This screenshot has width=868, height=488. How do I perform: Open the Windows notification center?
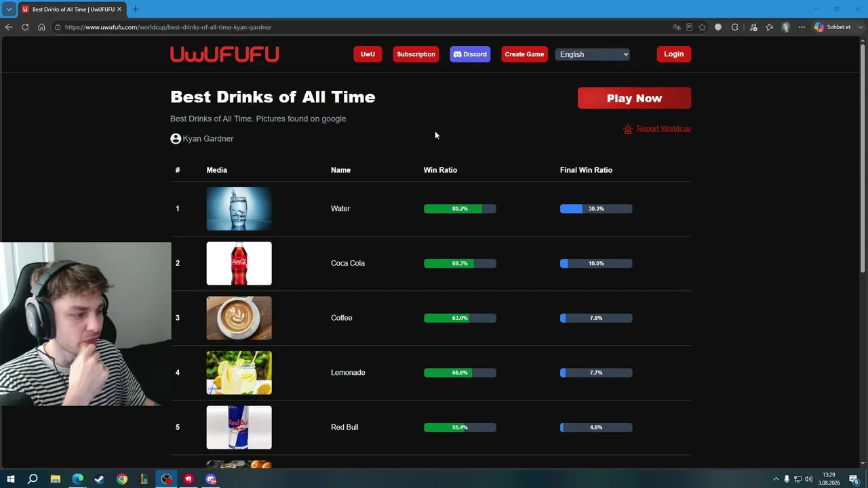click(x=854, y=479)
